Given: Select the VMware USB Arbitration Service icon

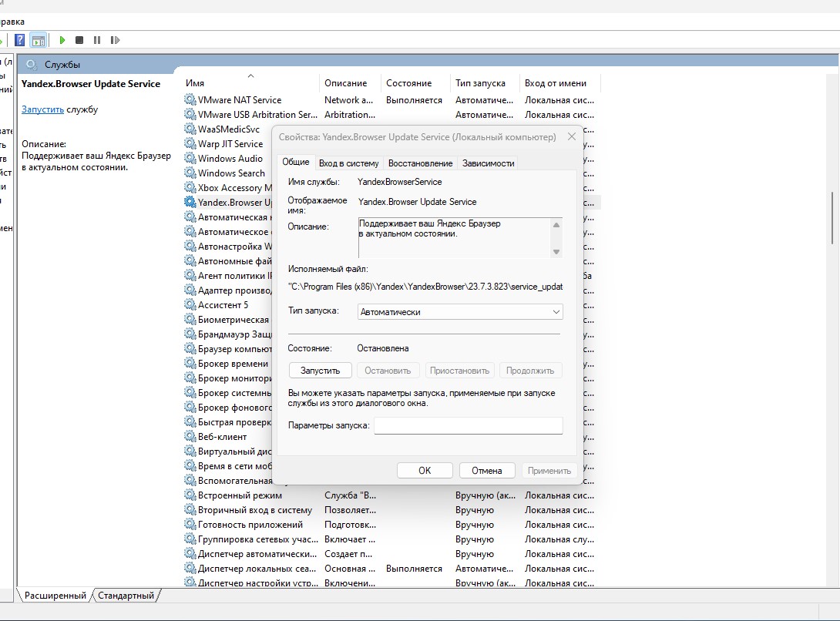Looking at the screenshot, I should click(190, 114).
